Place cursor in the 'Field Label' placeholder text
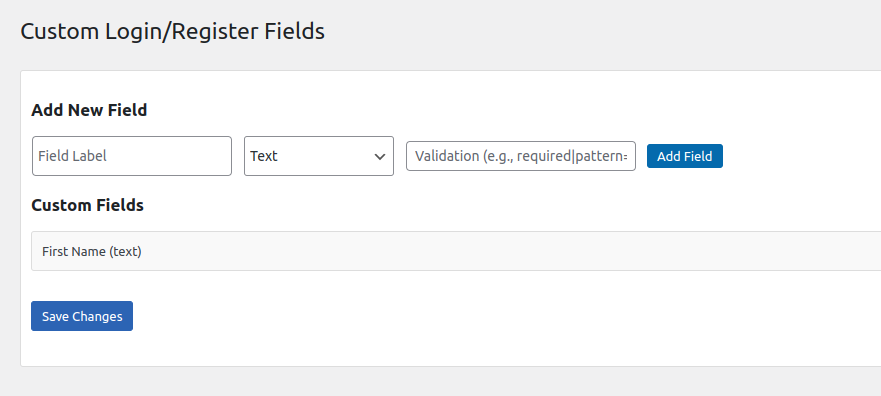 pyautogui.click(x=72, y=156)
